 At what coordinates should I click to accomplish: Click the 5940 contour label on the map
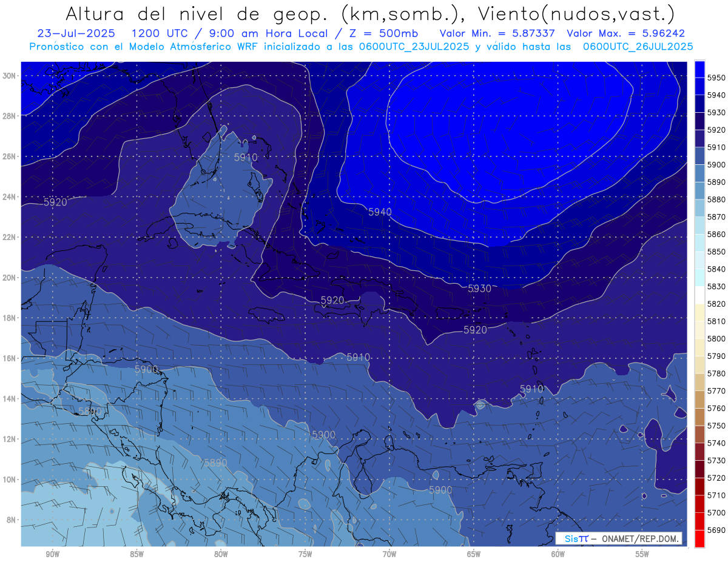coord(380,212)
